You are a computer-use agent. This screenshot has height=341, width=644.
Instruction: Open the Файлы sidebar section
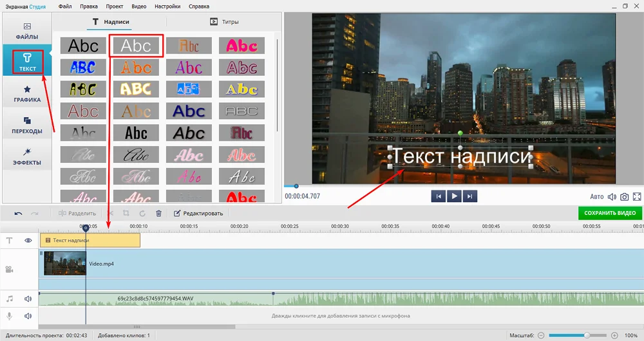pos(27,31)
